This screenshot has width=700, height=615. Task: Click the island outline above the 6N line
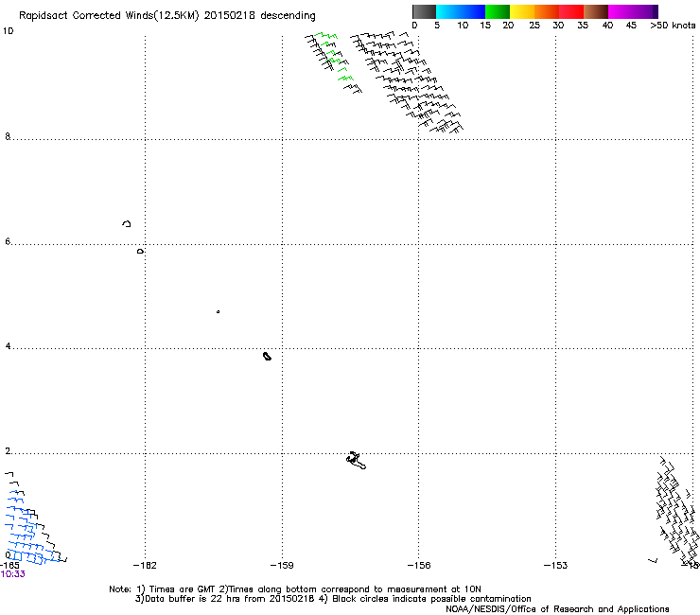coord(127,223)
